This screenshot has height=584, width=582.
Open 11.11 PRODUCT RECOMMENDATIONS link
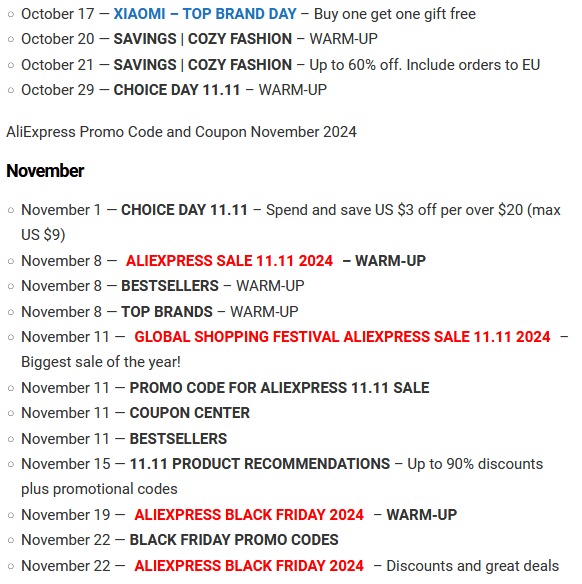coord(260,464)
